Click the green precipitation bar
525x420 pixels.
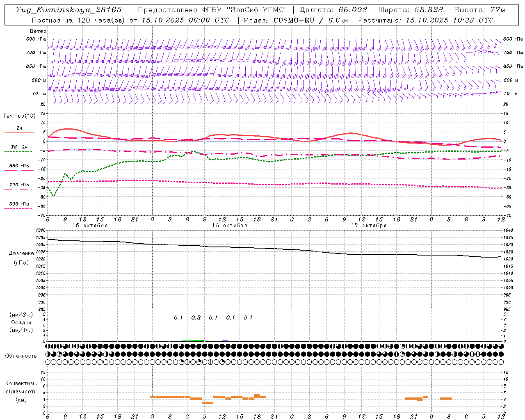(193, 340)
